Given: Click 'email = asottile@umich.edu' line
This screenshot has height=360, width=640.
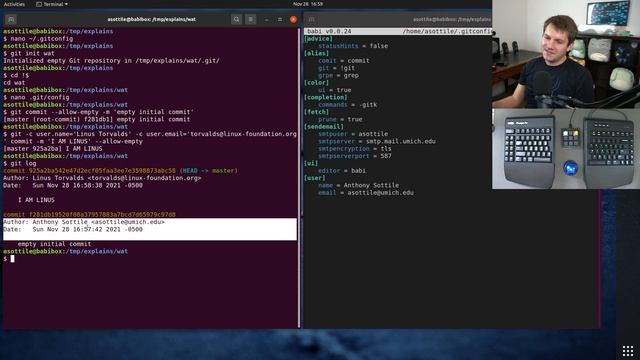Looking at the screenshot, I should coord(366,193).
